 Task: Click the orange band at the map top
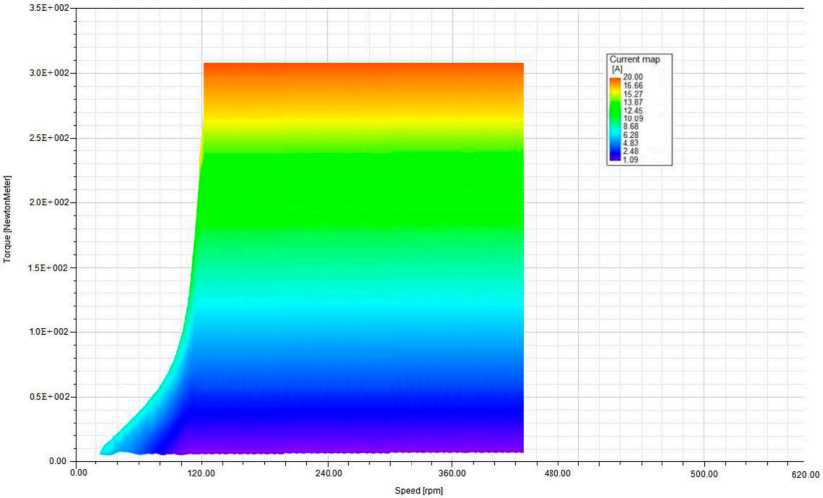(x=363, y=73)
